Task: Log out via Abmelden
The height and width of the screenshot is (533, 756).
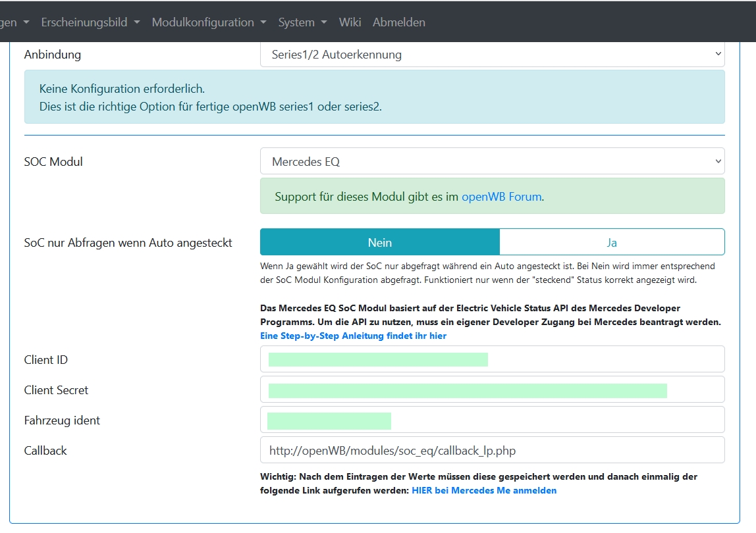Action: coord(398,22)
